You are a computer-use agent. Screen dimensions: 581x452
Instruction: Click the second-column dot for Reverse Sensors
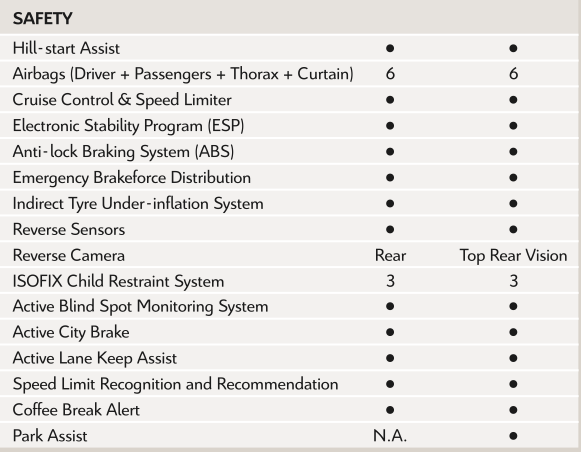click(513, 229)
